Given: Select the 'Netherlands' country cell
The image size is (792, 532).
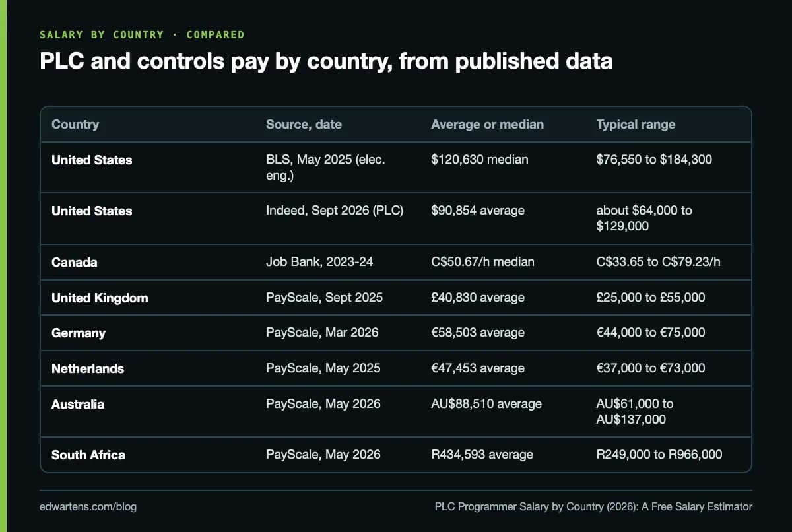Looking at the screenshot, I should [88, 368].
